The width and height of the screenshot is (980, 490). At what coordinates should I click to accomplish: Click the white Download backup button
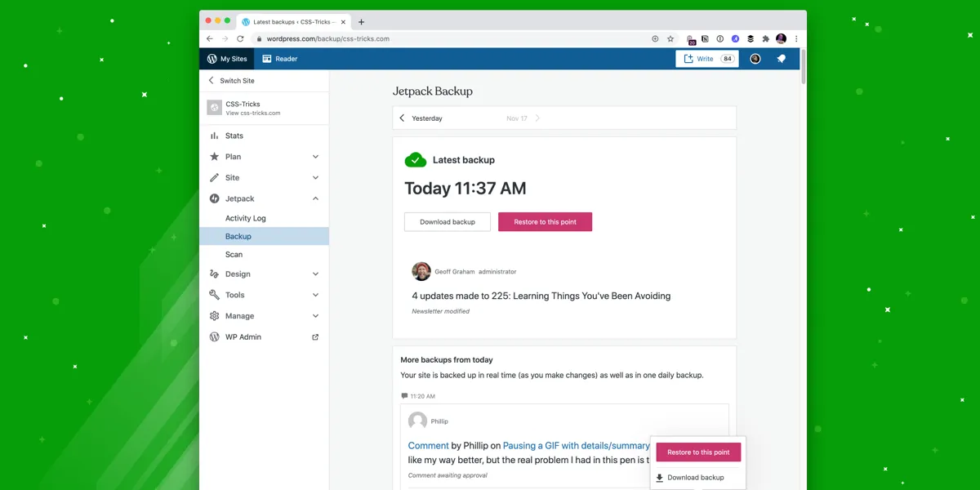pos(448,222)
